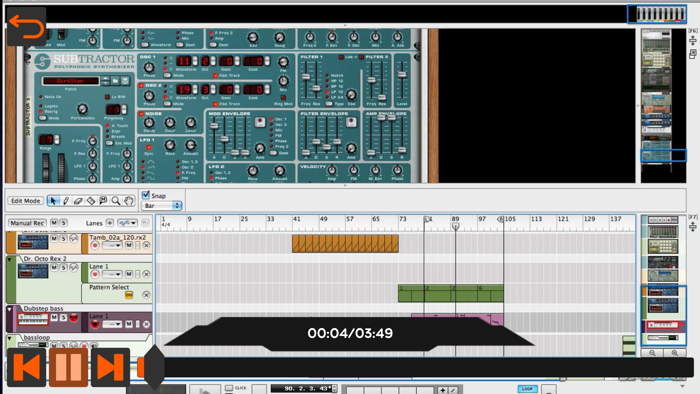Select the Magnify tool
Viewport: 700px width, 394px height.
coord(116,201)
